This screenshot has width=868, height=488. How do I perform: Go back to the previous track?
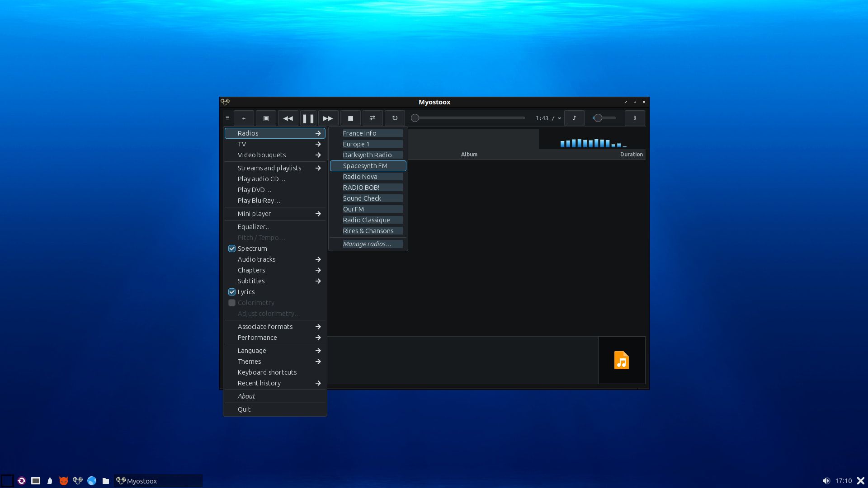pyautogui.click(x=288, y=118)
